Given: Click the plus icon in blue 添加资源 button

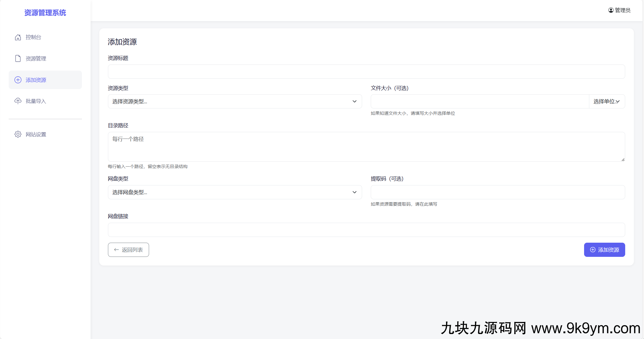Looking at the screenshot, I should 593,250.
